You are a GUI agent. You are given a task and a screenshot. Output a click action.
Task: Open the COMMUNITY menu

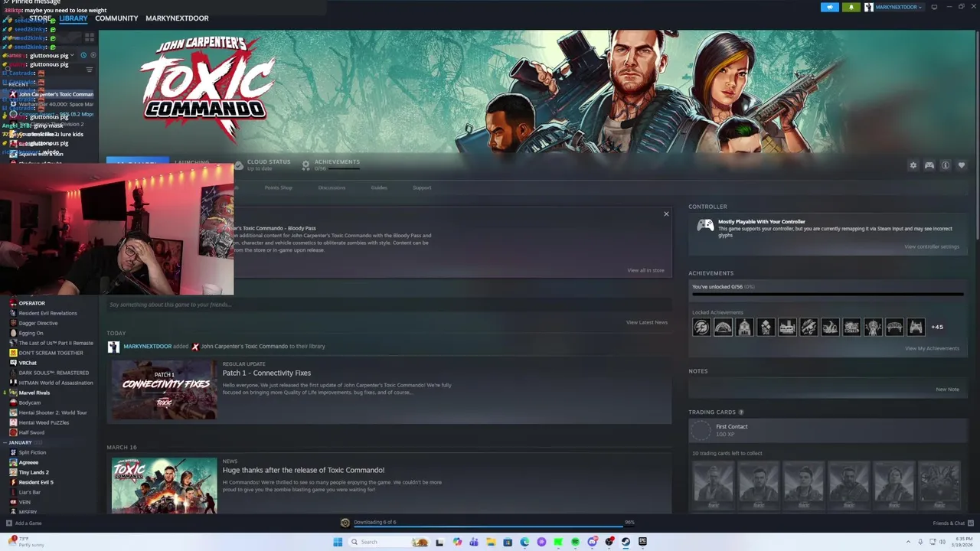tap(116, 18)
